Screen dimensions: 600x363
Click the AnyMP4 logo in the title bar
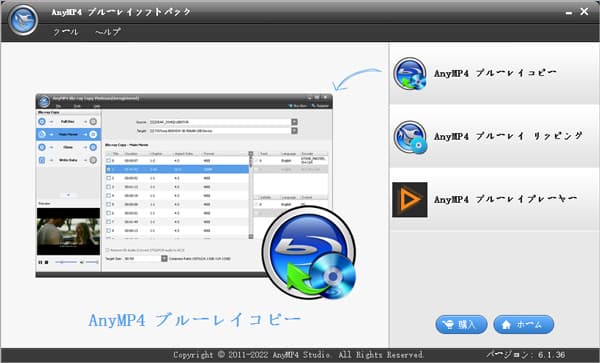tap(24, 20)
